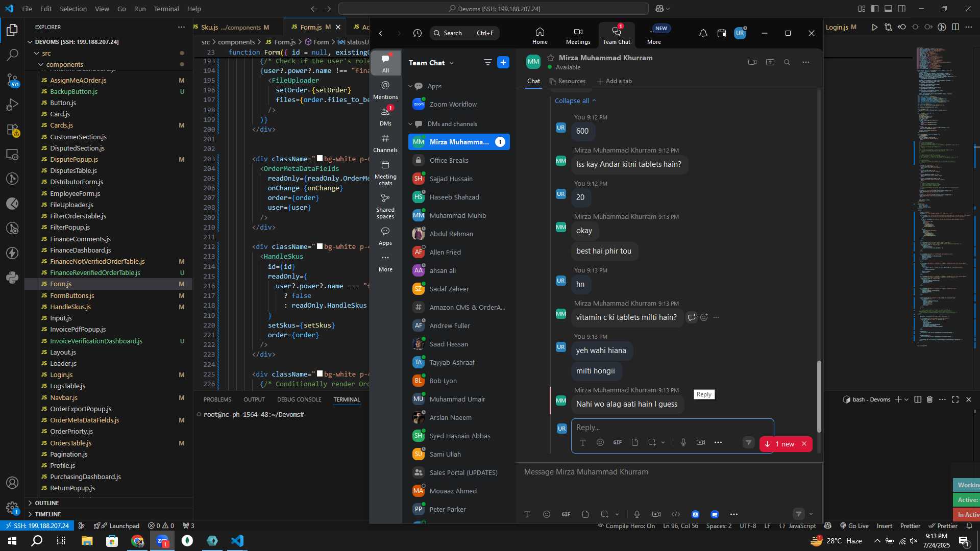Screen dimensions: 980x551
Task: Click Add a tab in chat
Action: point(615,81)
